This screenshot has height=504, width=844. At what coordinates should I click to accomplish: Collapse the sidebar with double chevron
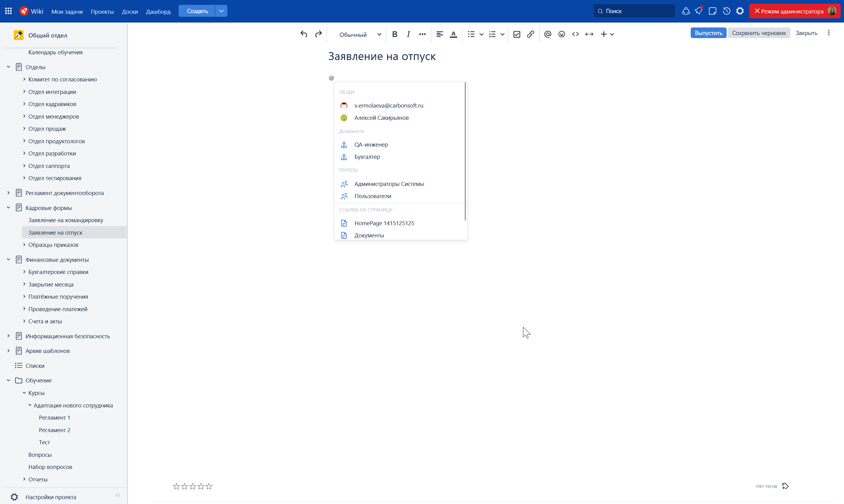coord(118,495)
